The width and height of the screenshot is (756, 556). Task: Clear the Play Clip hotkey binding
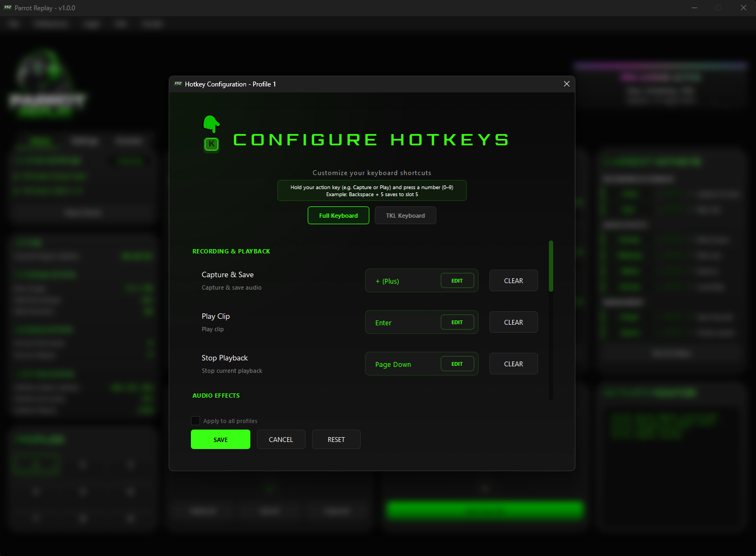(x=513, y=321)
